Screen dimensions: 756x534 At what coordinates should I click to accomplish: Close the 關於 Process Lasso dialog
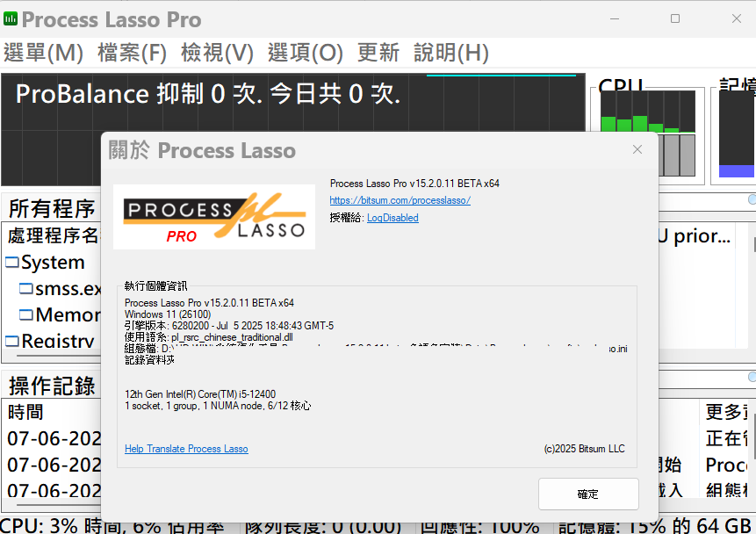click(637, 149)
